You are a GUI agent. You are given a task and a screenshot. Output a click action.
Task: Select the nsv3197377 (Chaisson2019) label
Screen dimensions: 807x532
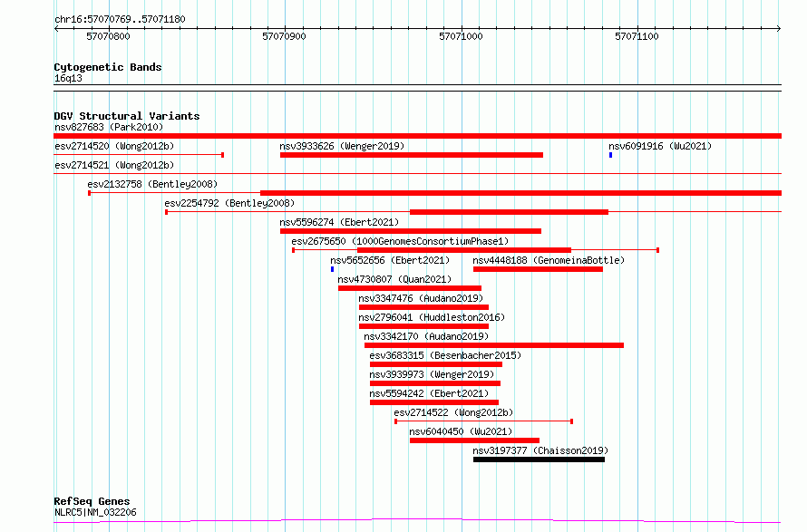(x=540, y=450)
